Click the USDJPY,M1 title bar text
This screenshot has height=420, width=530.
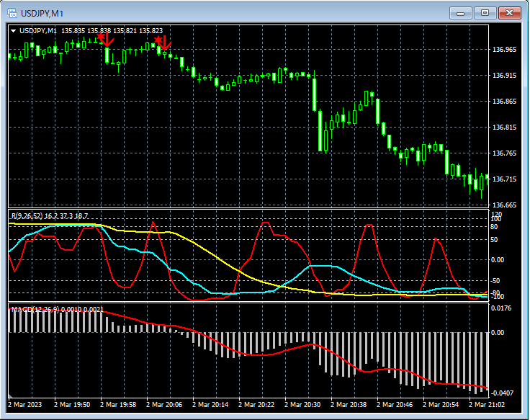click(x=40, y=13)
